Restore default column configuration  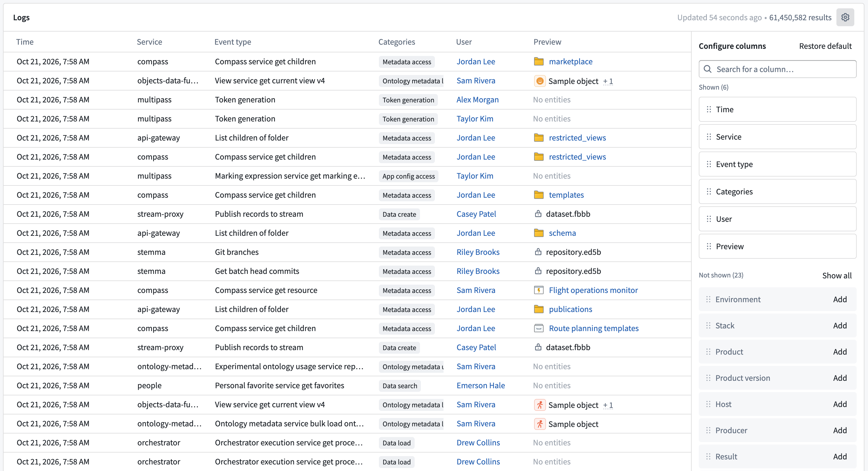[x=825, y=46]
